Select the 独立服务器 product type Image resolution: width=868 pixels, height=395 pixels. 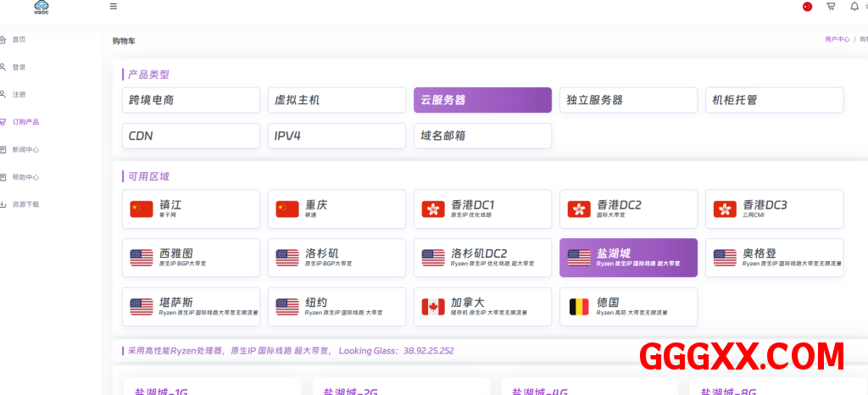pos(628,100)
